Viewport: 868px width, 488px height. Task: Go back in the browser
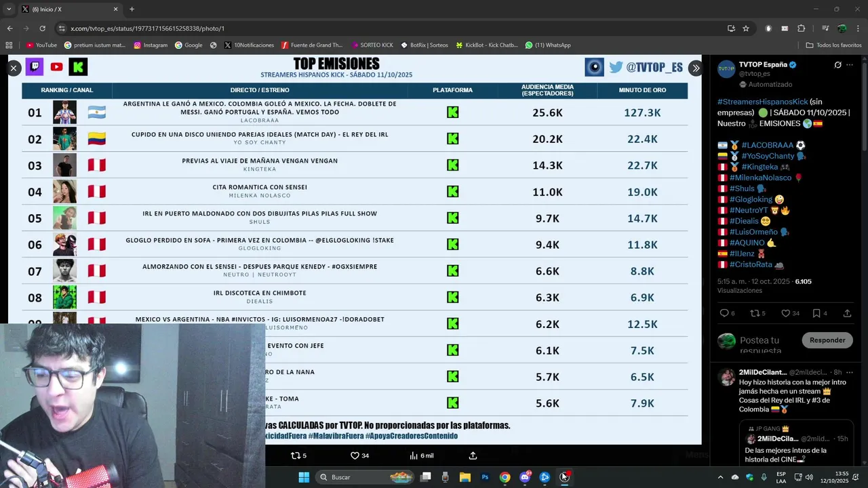(9, 28)
